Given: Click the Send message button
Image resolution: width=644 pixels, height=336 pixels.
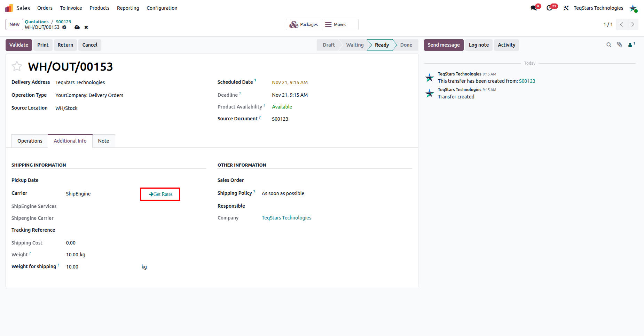Looking at the screenshot, I should click(x=444, y=45).
